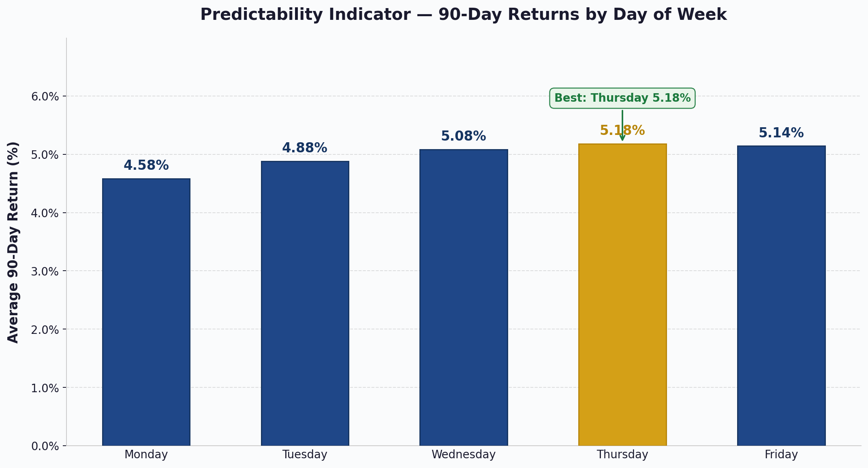Click the 4.88% value label

(x=305, y=148)
